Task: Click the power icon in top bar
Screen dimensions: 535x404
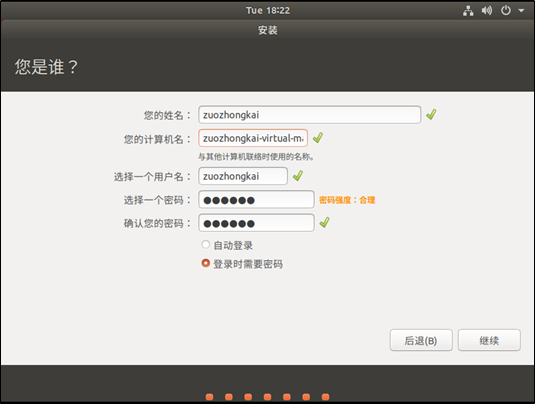Action: [506, 10]
